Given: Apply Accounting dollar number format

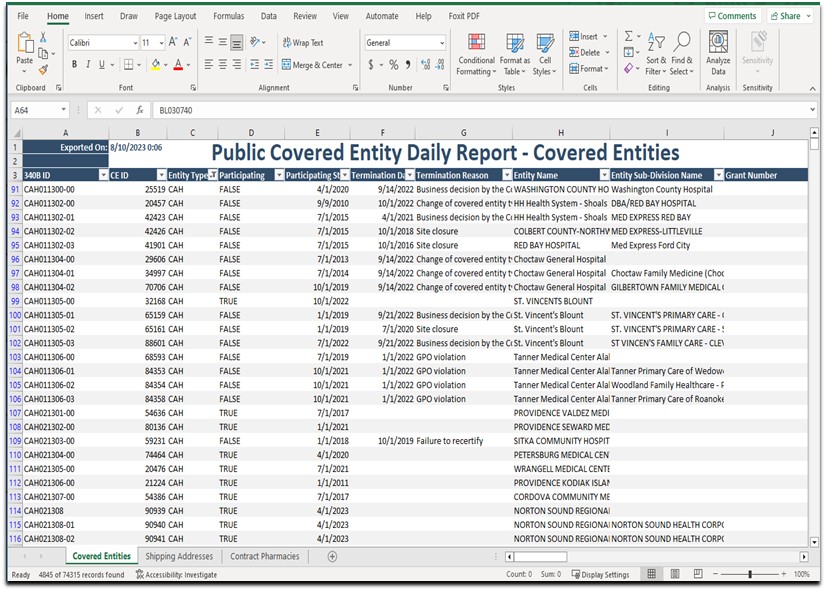Looking at the screenshot, I should pyautogui.click(x=371, y=64).
